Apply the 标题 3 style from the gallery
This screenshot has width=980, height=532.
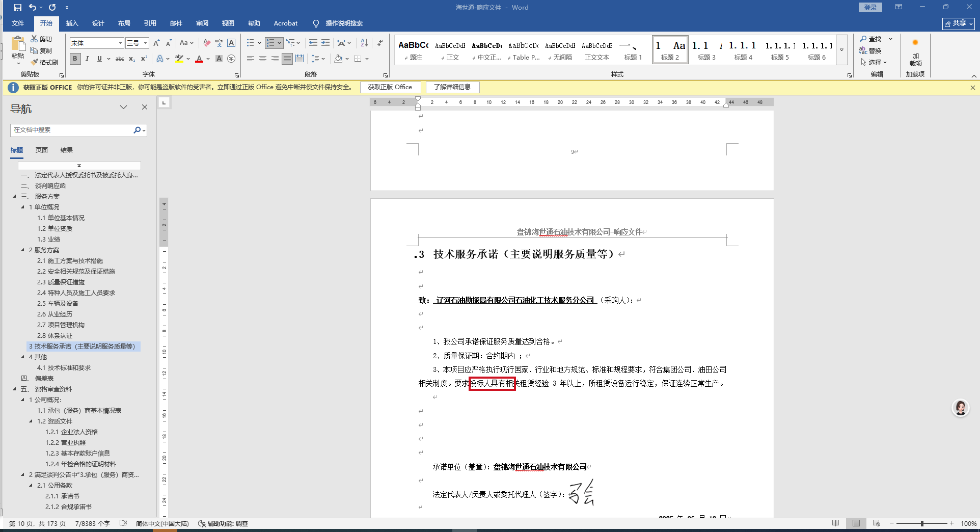tap(706, 50)
